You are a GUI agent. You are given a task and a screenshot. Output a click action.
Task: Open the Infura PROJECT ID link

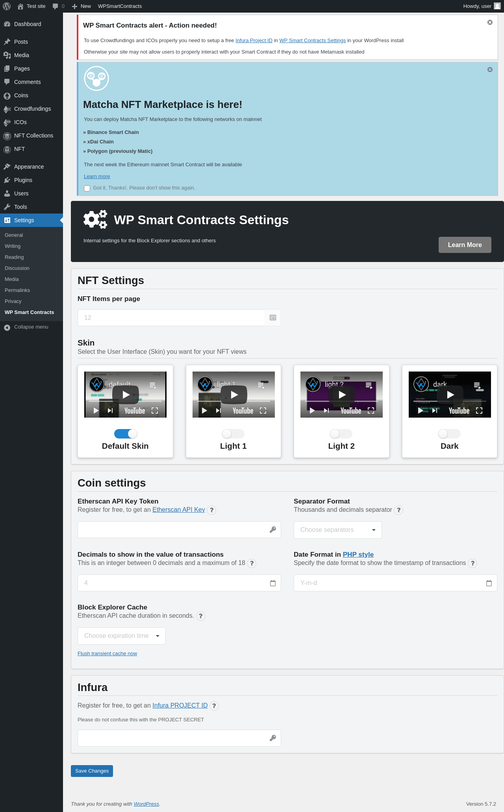(180, 706)
